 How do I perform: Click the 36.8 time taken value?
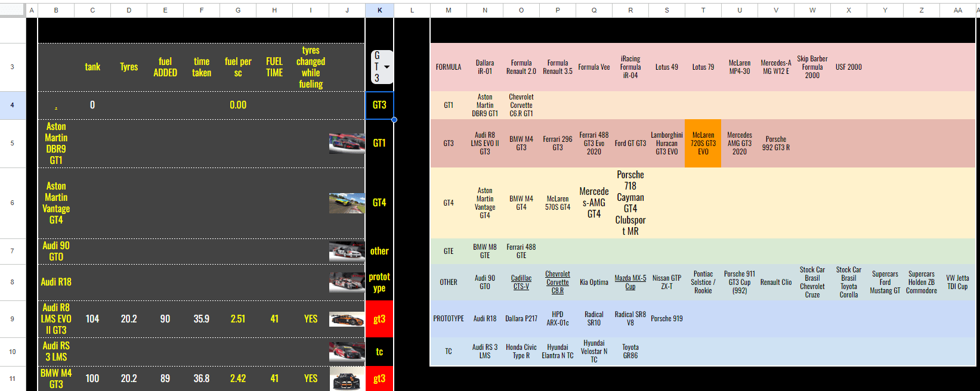click(x=202, y=378)
